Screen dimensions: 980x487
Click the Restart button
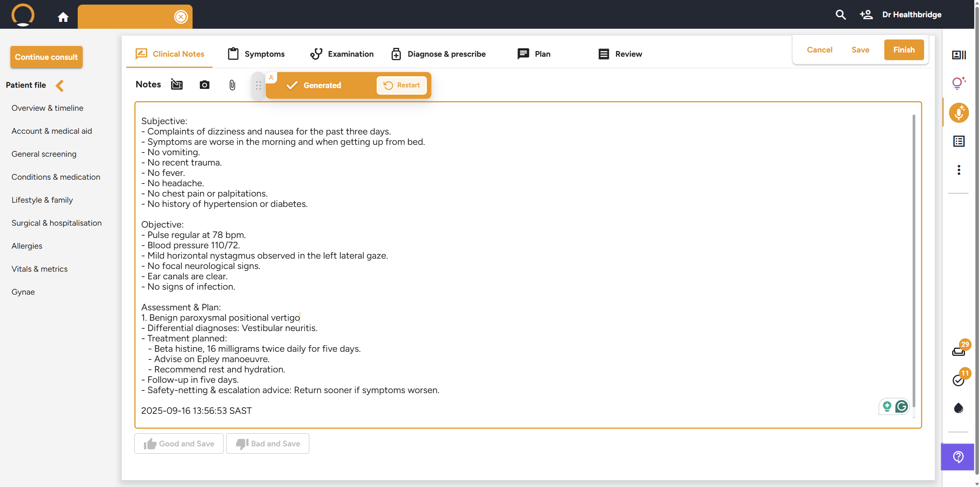(x=402, y=85)
